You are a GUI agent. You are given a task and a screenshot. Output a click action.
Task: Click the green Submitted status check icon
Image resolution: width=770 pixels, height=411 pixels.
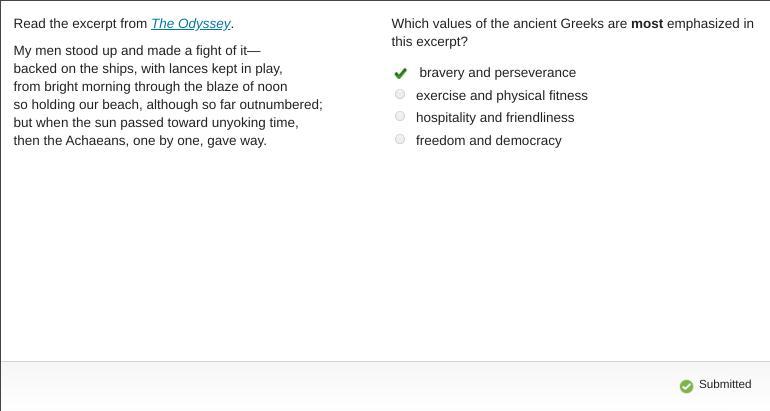tap(686, 386)
